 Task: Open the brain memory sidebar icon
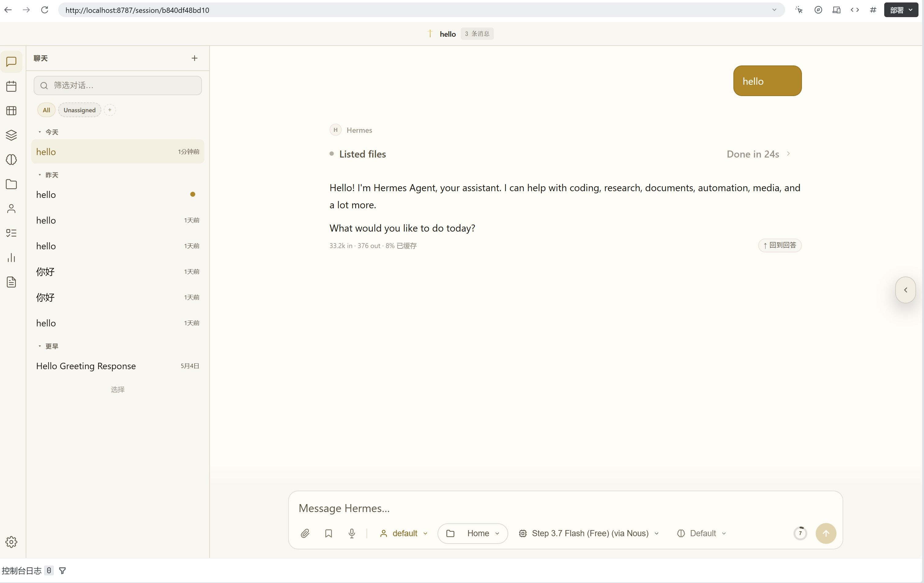click(11, 160)
